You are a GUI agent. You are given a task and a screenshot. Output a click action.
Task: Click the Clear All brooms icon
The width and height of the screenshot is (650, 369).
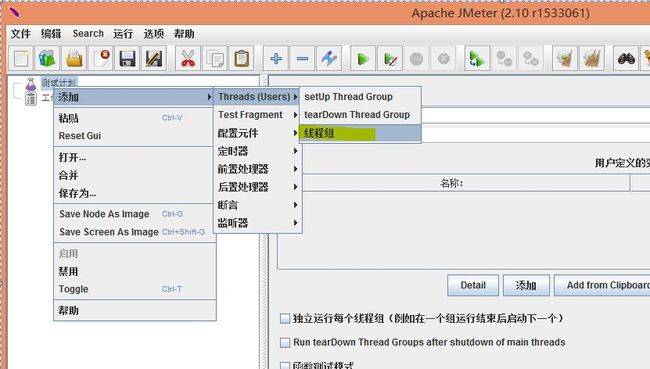592,58
